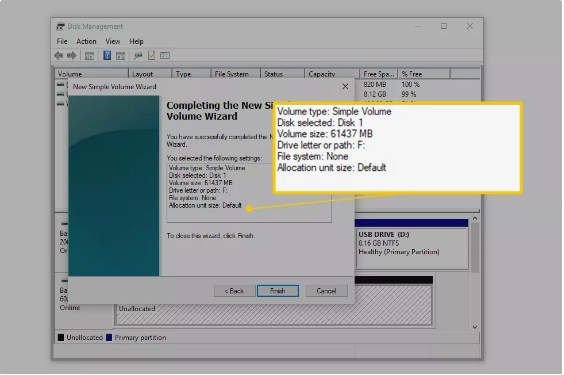Sort by the Free Space column header
The width and height of the screenshot is (564, 375).
pos(378,74)
